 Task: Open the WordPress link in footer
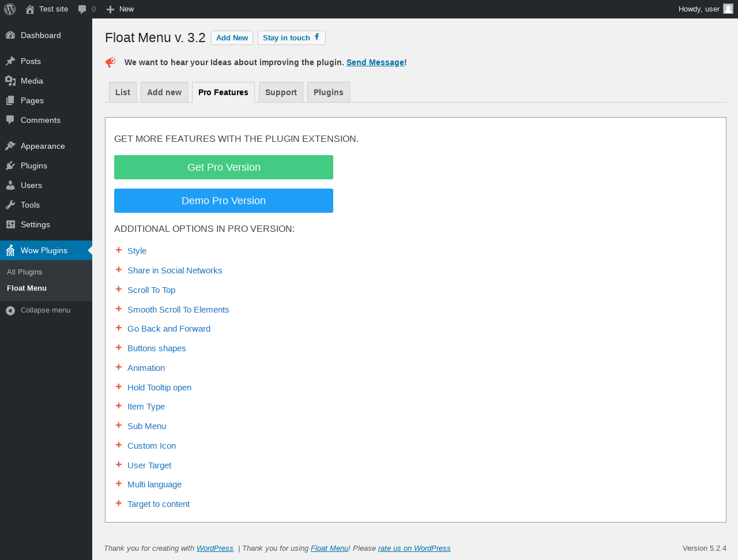pyautogui.click(x=215, y=548)
